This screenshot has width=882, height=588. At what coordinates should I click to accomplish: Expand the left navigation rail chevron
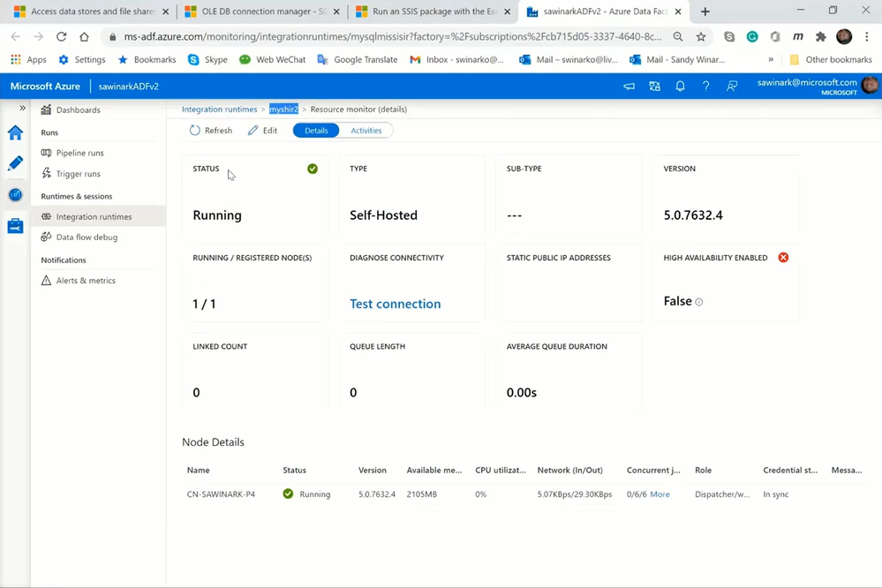pos(22,108)
